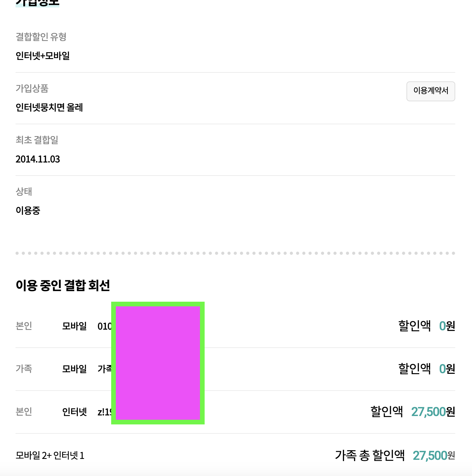
Task: Click the 가족 row label
Action: pos(24,369)
